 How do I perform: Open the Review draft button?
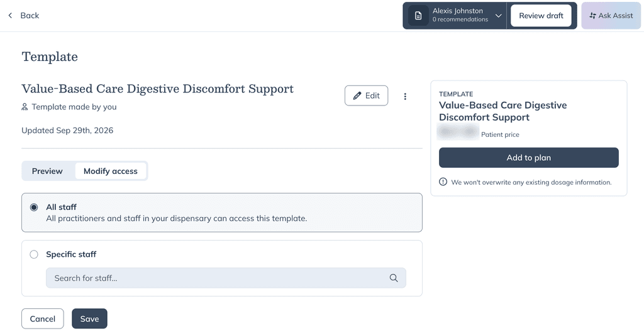541,16
